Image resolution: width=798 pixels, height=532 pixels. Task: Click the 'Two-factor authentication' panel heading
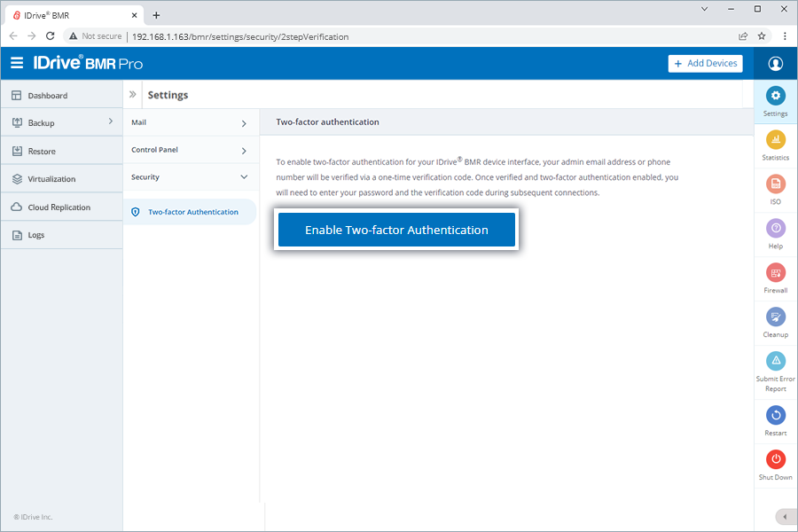point(327,122)
